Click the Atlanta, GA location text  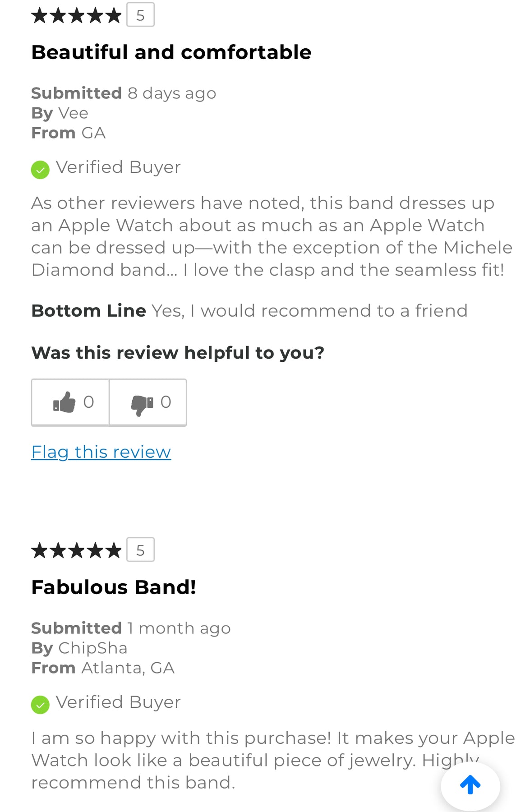pyautogui.click(x=128, y=668)
